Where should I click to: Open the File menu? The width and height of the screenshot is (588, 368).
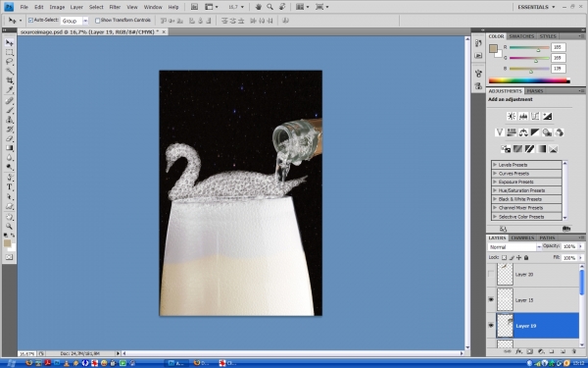point(24,7)
